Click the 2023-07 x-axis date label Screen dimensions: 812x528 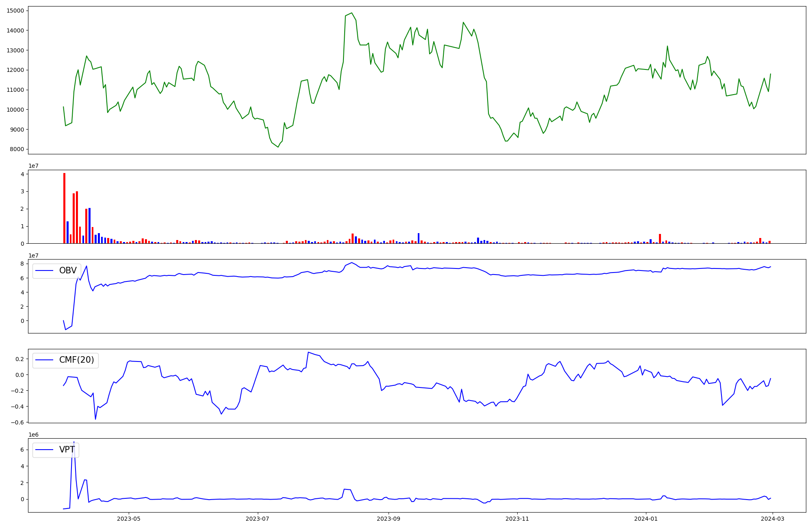point(257,519)
